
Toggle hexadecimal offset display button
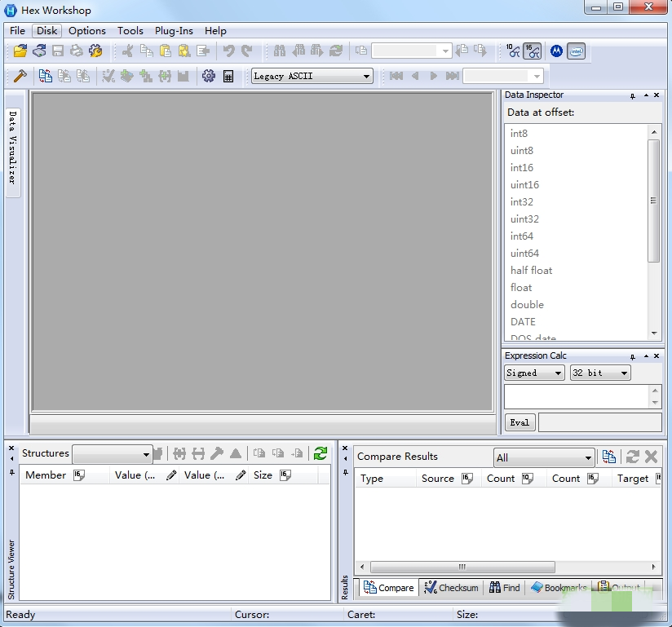point(533,51)
